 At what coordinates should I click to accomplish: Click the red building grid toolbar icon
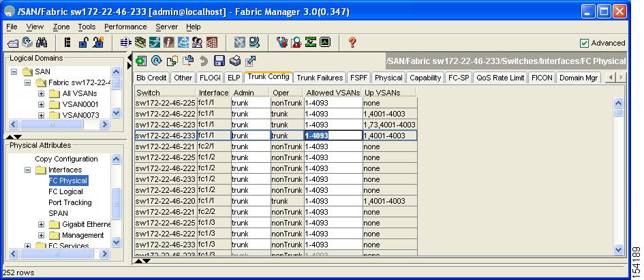[211, 42]
